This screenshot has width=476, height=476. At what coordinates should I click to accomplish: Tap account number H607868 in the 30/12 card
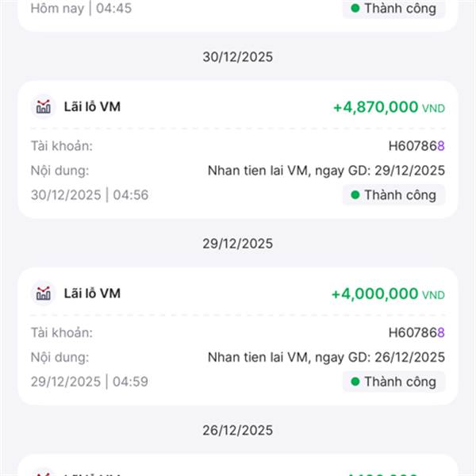pos(416,146)
